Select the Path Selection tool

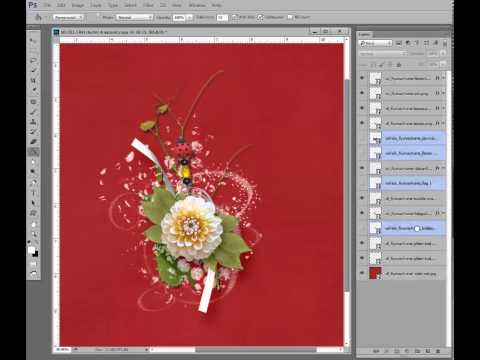33,203
